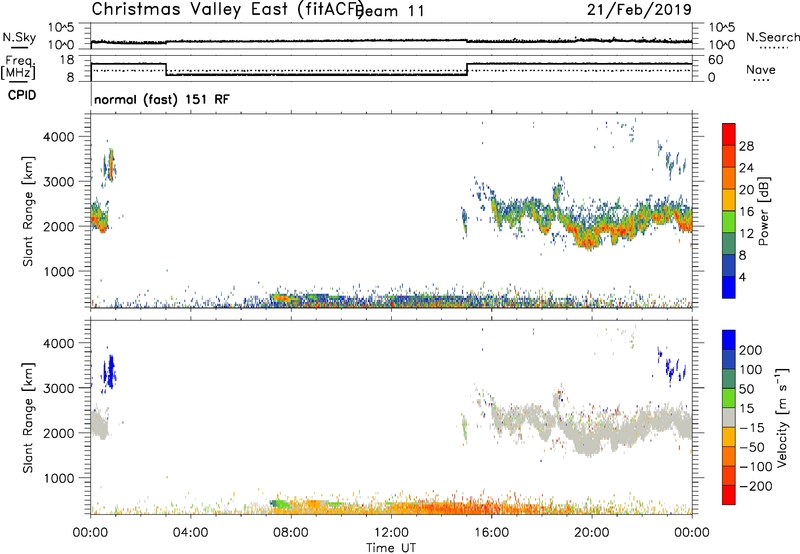Viewport: 800px width, 554px height.
Task: Click the "Power [dB]" color bar title
Action: [x=763, y=211]
